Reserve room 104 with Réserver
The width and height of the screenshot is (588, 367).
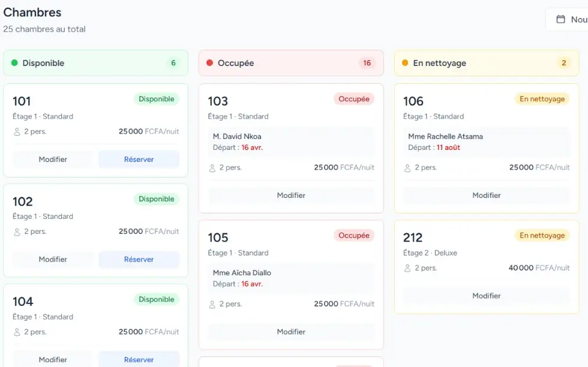click(x=139, y=359)
